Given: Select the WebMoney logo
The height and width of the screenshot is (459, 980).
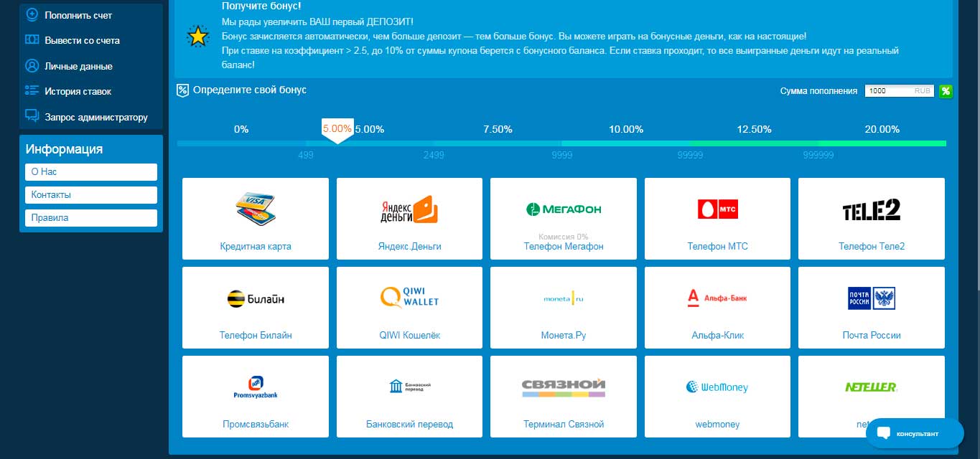Looking at the screenshot, I should click(x=718, y=387).
